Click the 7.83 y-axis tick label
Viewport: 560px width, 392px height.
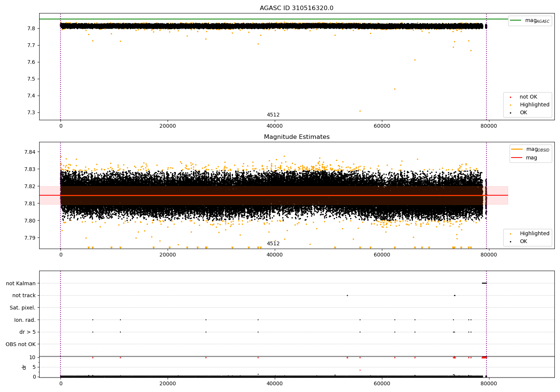coord(29,169)
